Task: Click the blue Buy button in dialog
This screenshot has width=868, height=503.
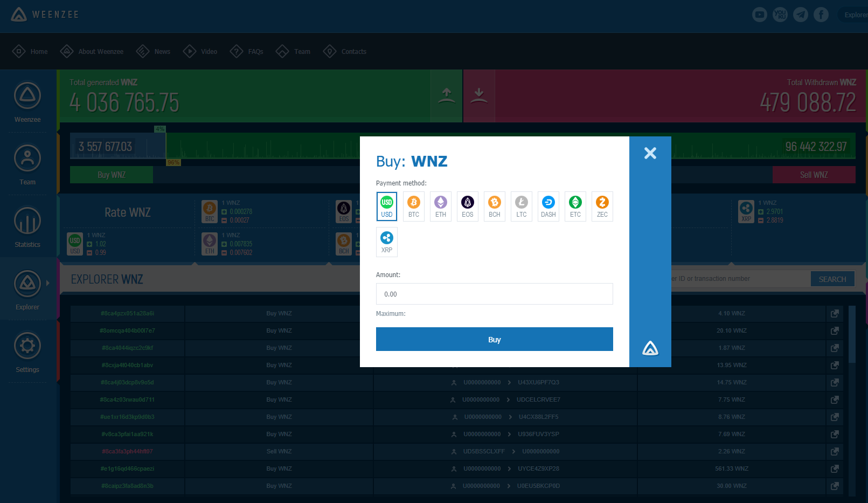Action: click(495, 339)
